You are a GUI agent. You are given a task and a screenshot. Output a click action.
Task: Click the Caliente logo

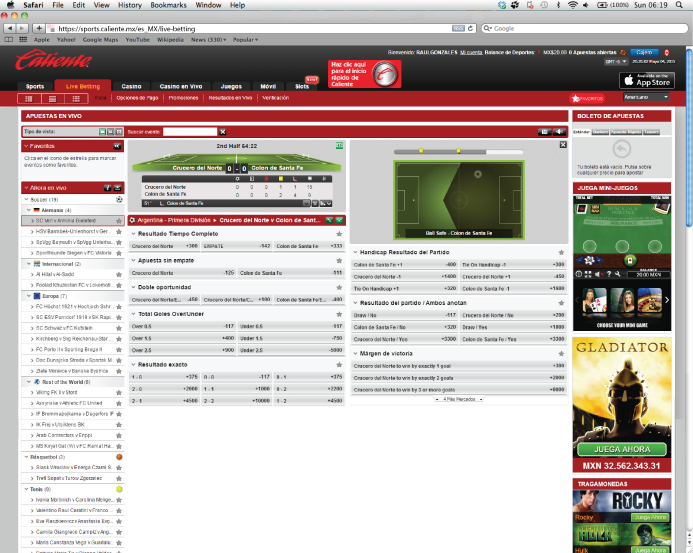tap(53, 61)
